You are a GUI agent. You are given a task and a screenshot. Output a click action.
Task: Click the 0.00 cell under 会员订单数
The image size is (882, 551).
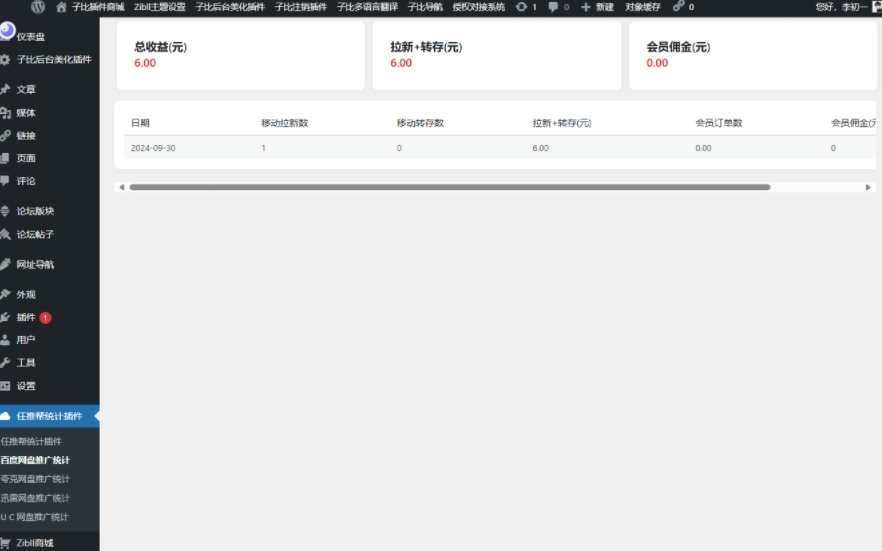click(703, 148)
